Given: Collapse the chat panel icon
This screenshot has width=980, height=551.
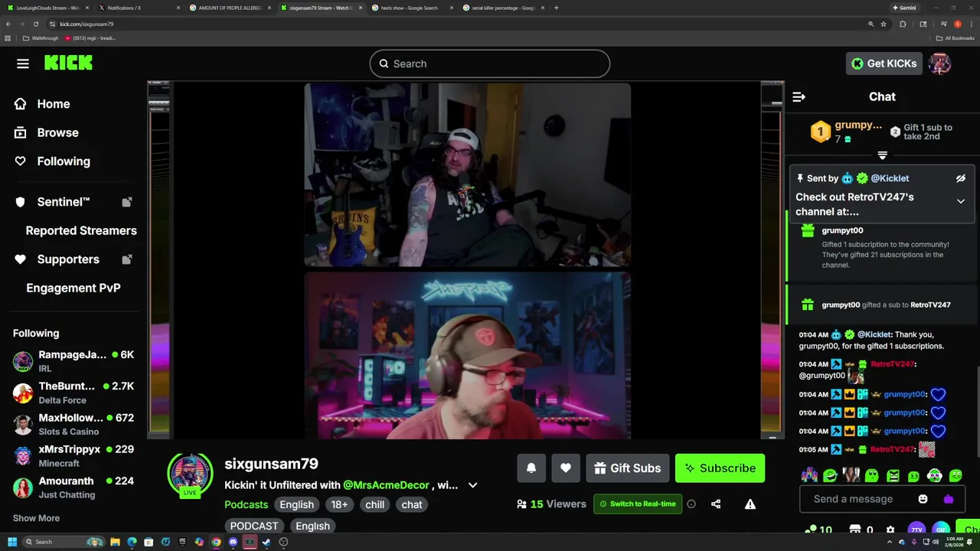Looking at the screenshot, I should pos(799,96).
